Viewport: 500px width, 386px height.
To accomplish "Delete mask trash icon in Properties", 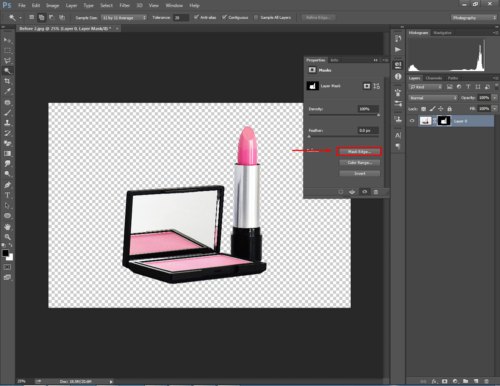I will (x=376, y=192).
